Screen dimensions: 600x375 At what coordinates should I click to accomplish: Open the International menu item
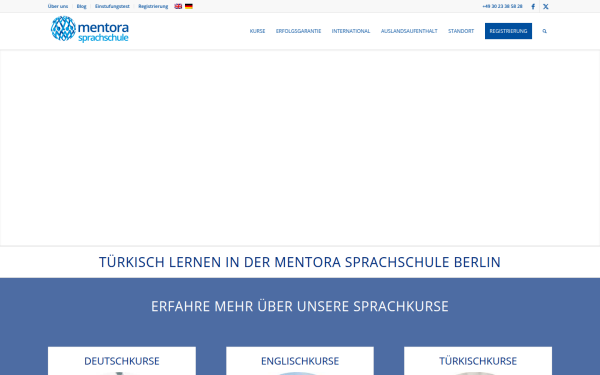pyautogui.click(x=351, y=31)
